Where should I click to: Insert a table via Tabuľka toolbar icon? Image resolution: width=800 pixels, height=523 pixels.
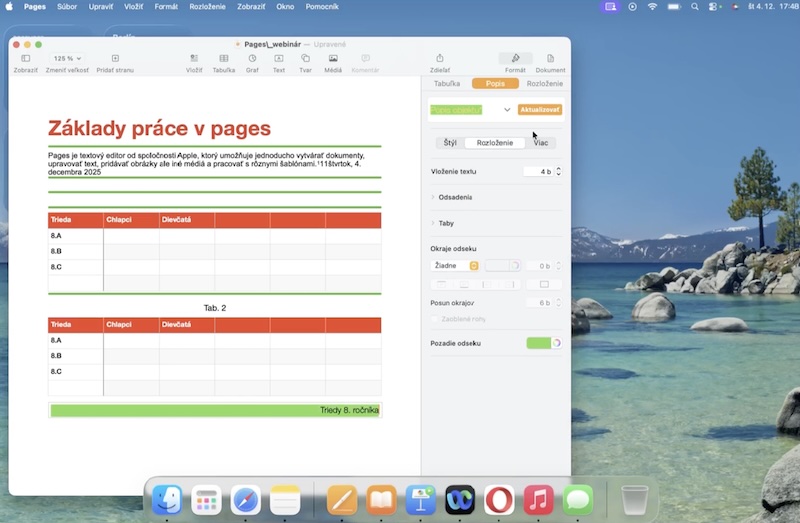tap(223, 59)
